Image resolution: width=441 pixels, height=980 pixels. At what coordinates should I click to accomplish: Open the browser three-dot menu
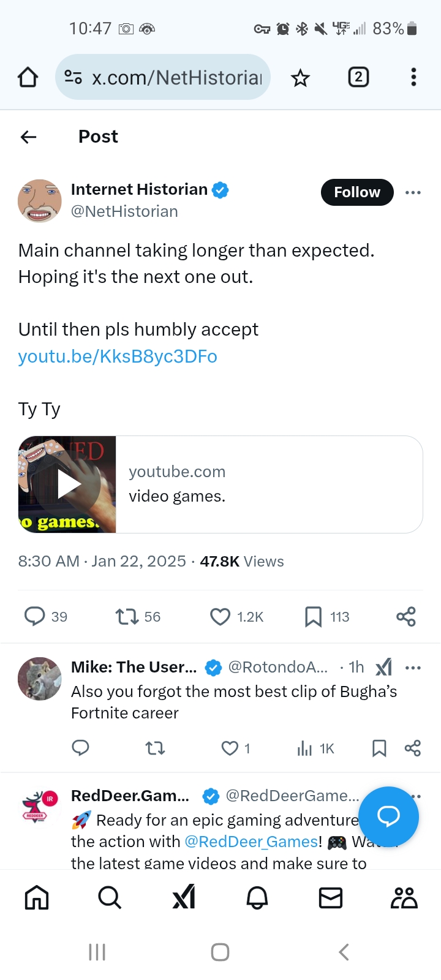[414, 77]
